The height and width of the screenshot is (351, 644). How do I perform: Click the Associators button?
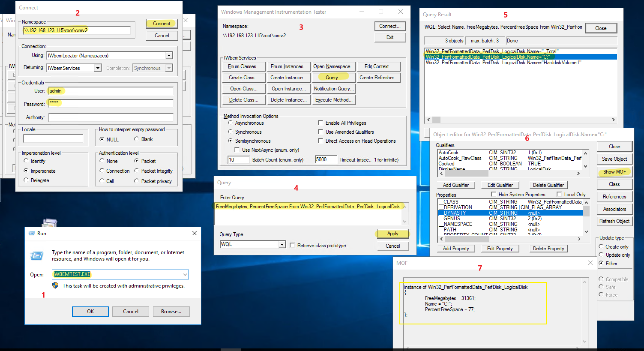click(x=614, y=209)
